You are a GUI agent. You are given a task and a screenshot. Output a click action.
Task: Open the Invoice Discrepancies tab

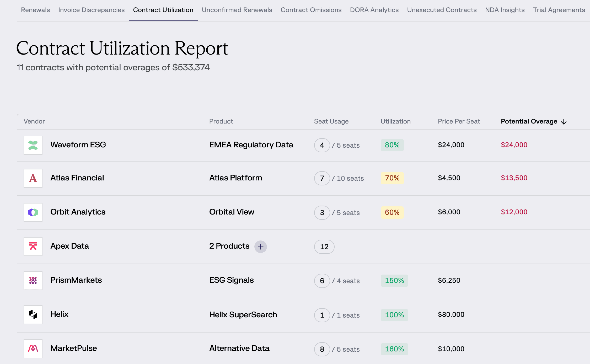91,10
